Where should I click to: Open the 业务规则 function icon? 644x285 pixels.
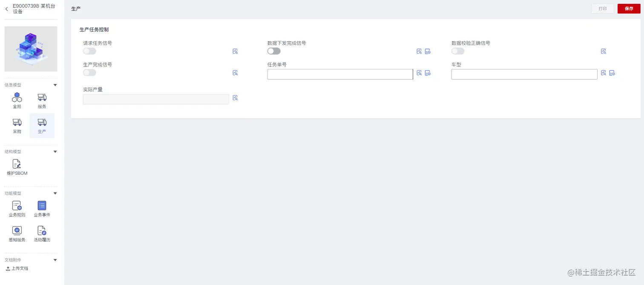[x=17, y=206]
